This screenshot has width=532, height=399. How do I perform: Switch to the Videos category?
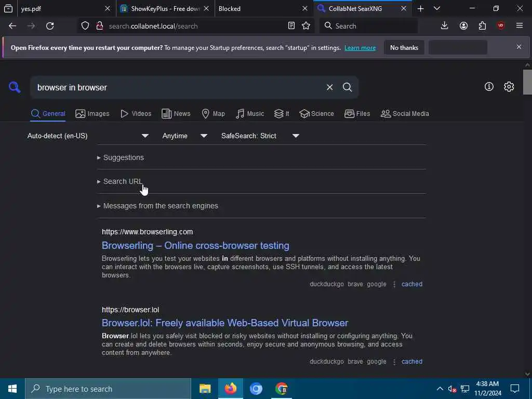pos(136,114)
